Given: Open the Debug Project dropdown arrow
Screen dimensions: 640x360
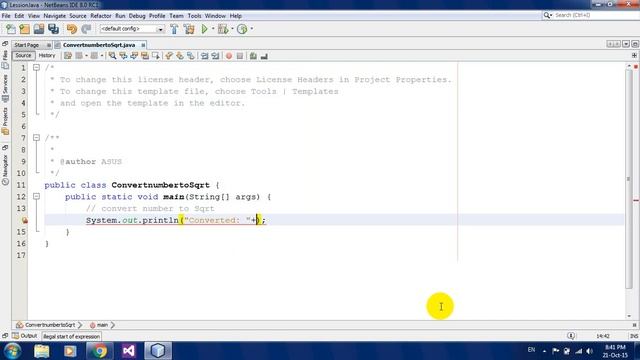Looking at the screenshot, I should [232, 29].
